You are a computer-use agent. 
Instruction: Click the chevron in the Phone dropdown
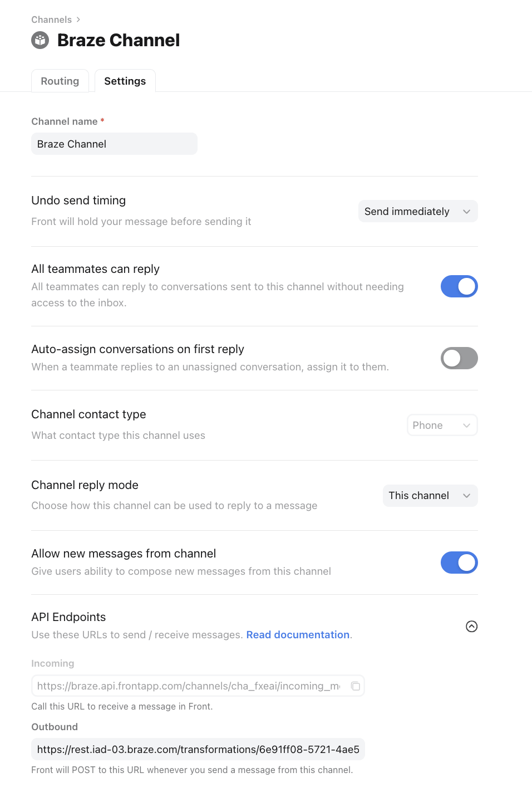[466, 426]
